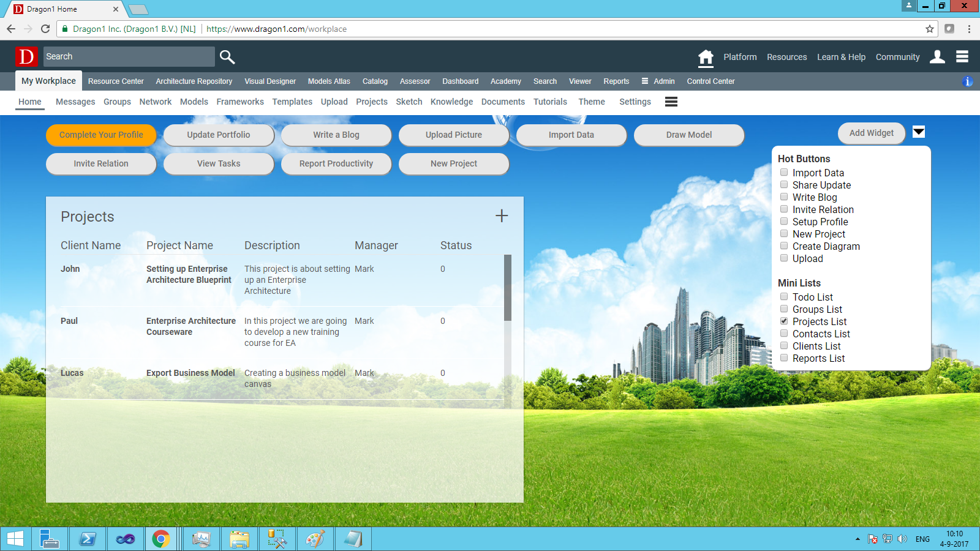This screenshot has width=980, height=551.
Task: Go to the Knowledge menu item
Action: pos(451,102)
